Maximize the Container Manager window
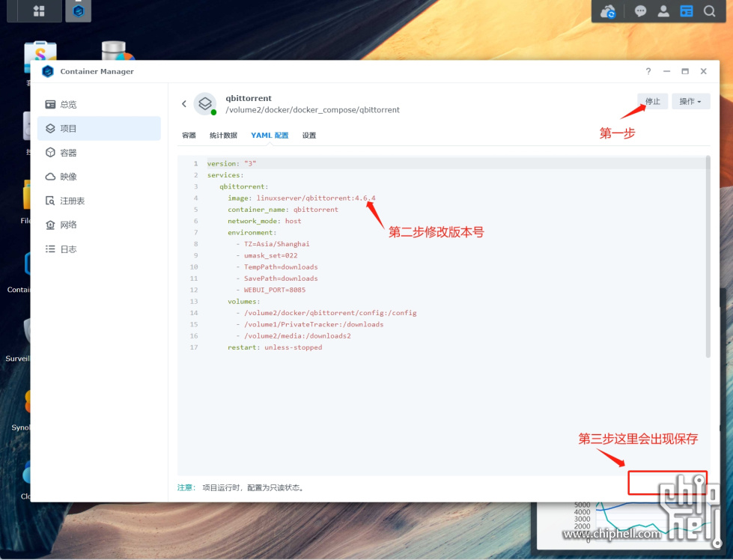The image size is (733, 560). (685, 71)
